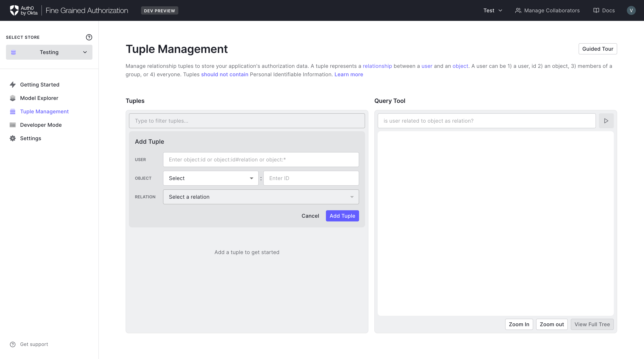Open the Select Store help icon
Screen dimensions: 644x359
pos(89,37)
